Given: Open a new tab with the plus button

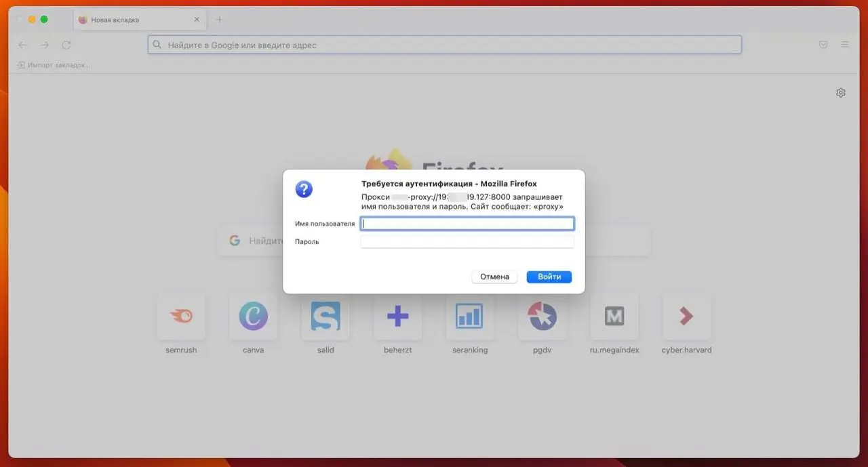Looking at the screenshot, I should coord(219,20).
